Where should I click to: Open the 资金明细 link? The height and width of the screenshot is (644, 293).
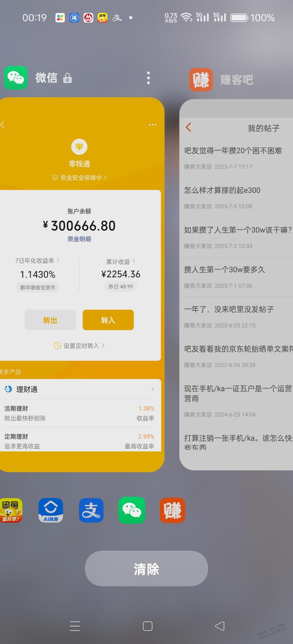coord(79,239)
